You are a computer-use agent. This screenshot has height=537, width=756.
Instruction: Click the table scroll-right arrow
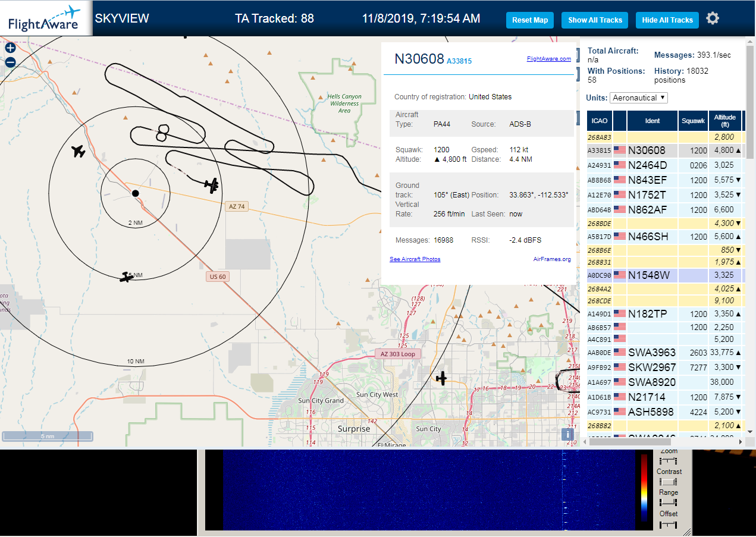pos(741,441)
